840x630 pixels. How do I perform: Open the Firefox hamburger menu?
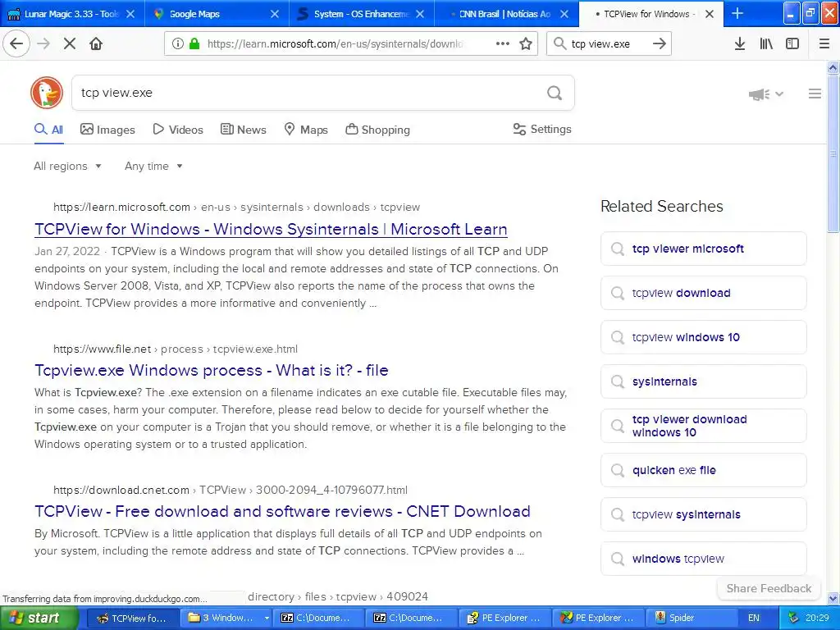tap(824, 44)
